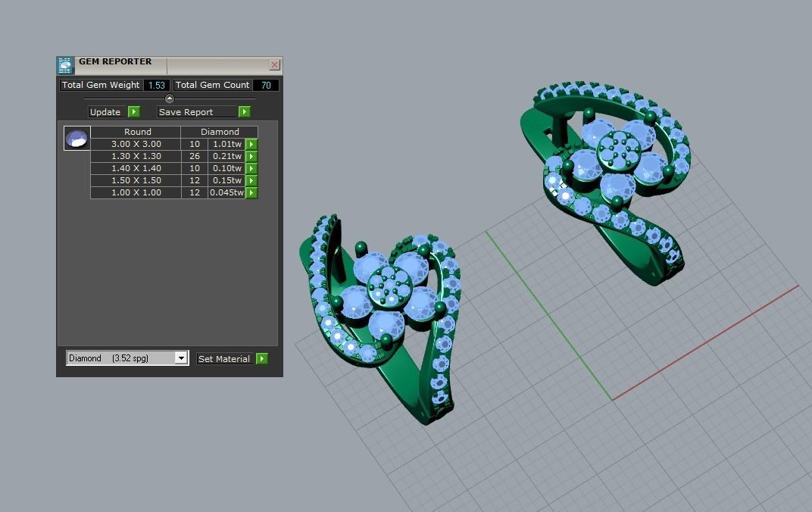Click the green arrow next to Set Material
812x512 pixels.
click(x=262, y=359)
